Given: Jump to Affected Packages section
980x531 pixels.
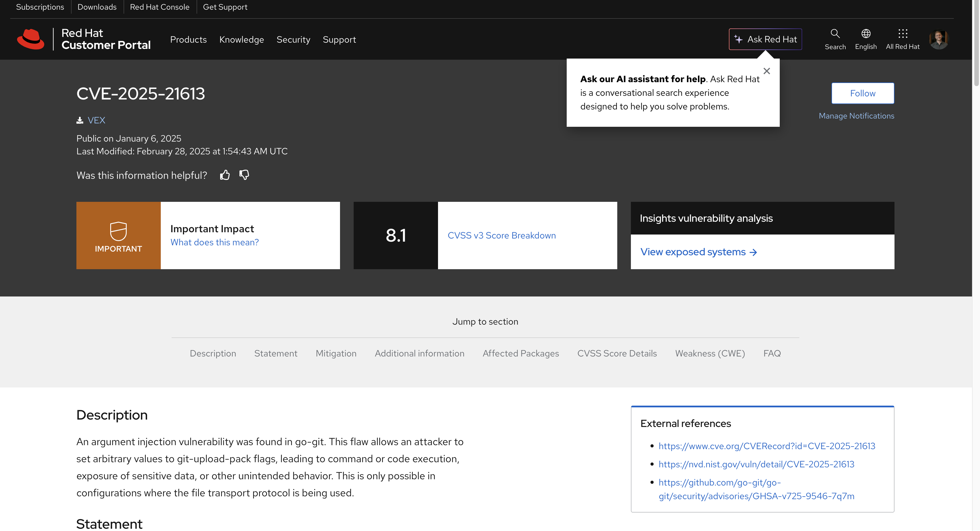Looking at the screenshot, I should pos(521,353).
